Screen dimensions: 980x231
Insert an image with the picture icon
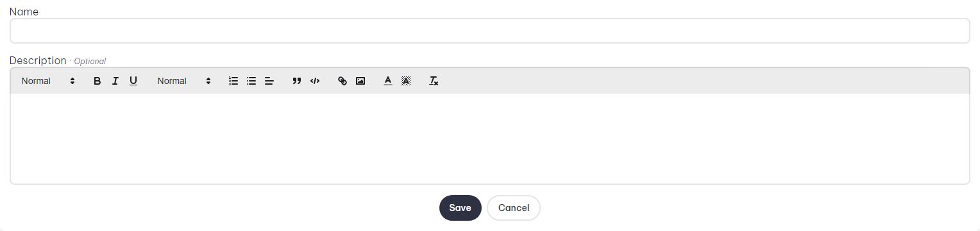coord(360,81)
